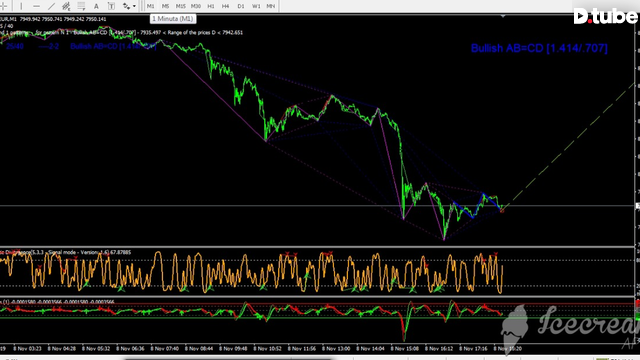Click the large Bullish AB=CD [1.414/.707] label
This screenshot has height=360, width=640.
click(x=539, y=48)
